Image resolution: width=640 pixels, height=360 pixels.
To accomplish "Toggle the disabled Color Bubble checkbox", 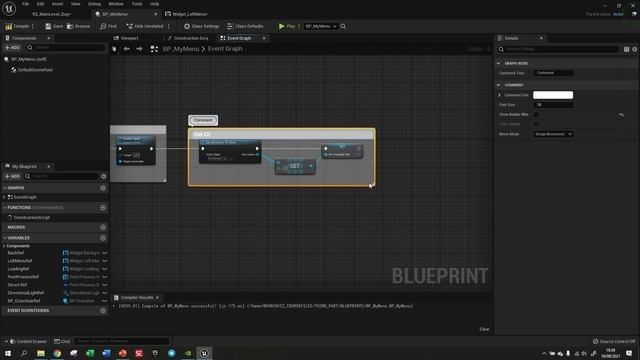I will point(536,124).
